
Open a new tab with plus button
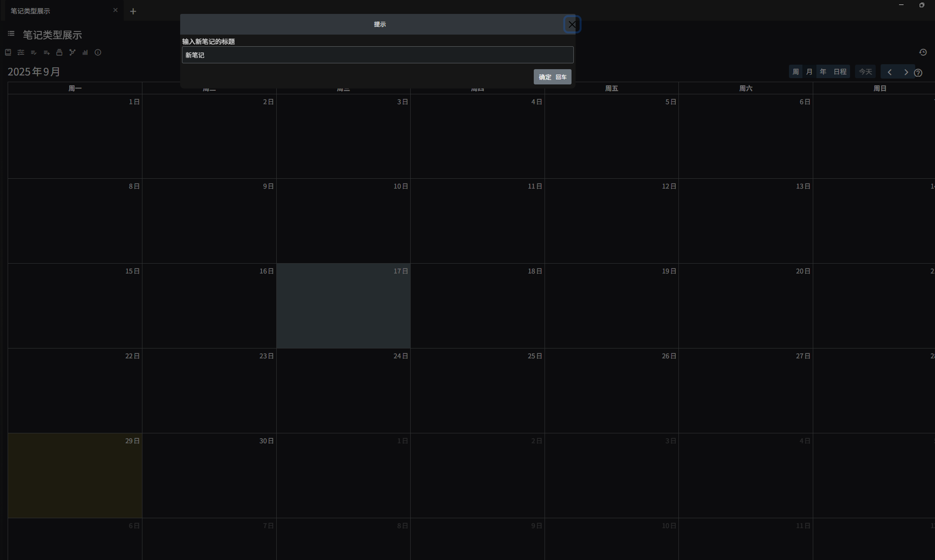(x=133, y=11)
